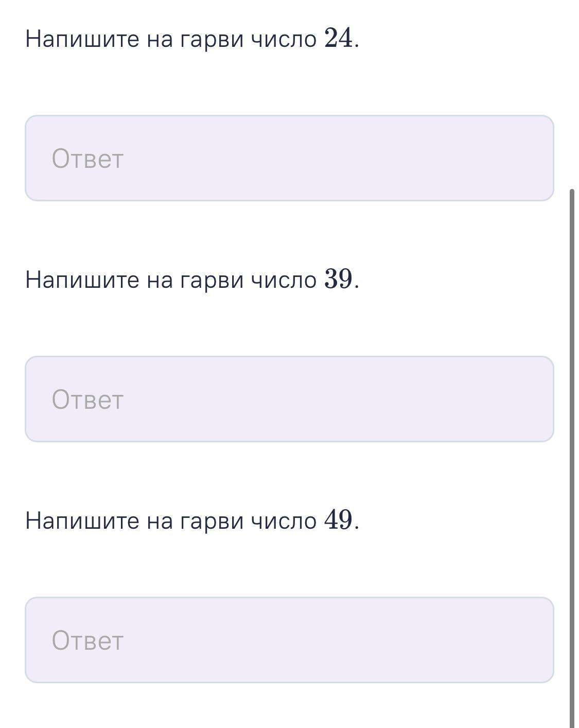The width and height of the screenshot is (579, 728).
Task: Click the number 24 in the first question
Action: coord(339,38)
